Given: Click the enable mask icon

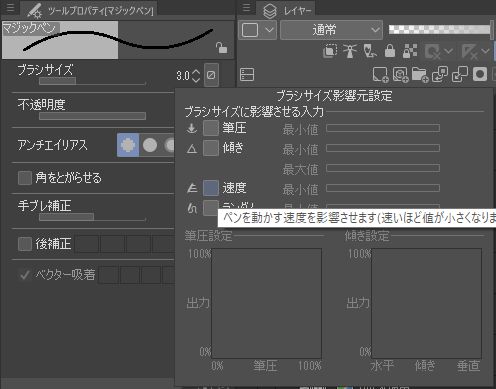Looking at the screenshot, I should tap(433, 52).
